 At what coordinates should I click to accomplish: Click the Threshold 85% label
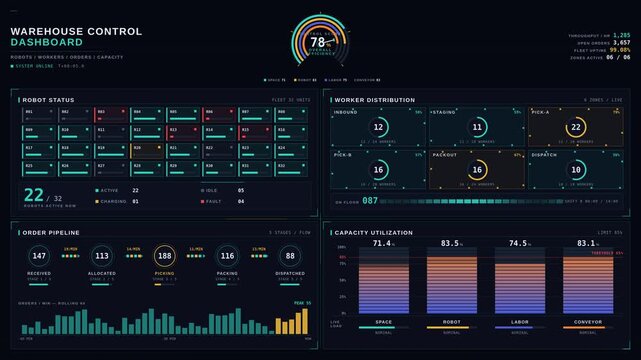(607, 253)
